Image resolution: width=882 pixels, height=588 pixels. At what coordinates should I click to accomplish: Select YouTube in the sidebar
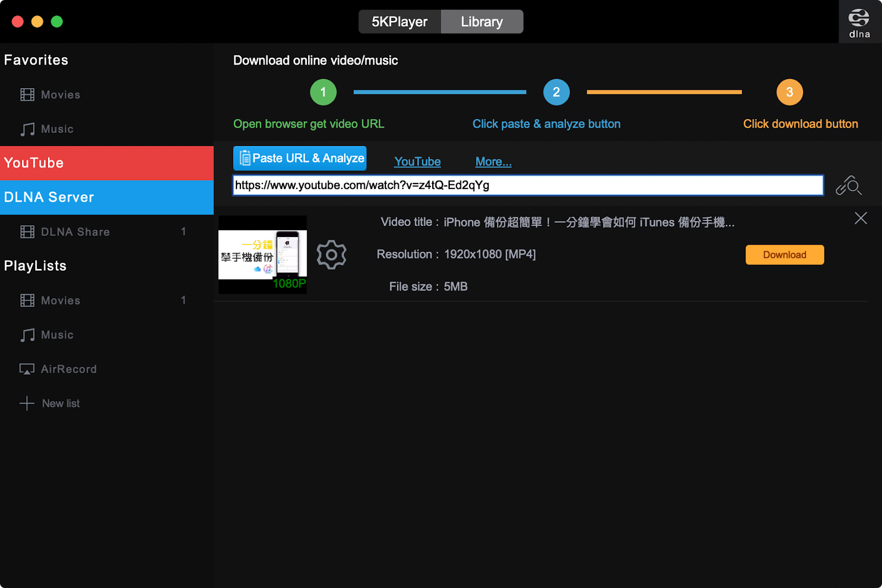(107, 163)
